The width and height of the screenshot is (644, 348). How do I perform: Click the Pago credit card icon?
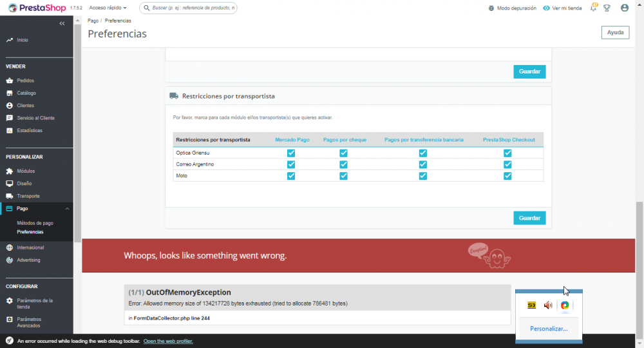pos(9,209)
